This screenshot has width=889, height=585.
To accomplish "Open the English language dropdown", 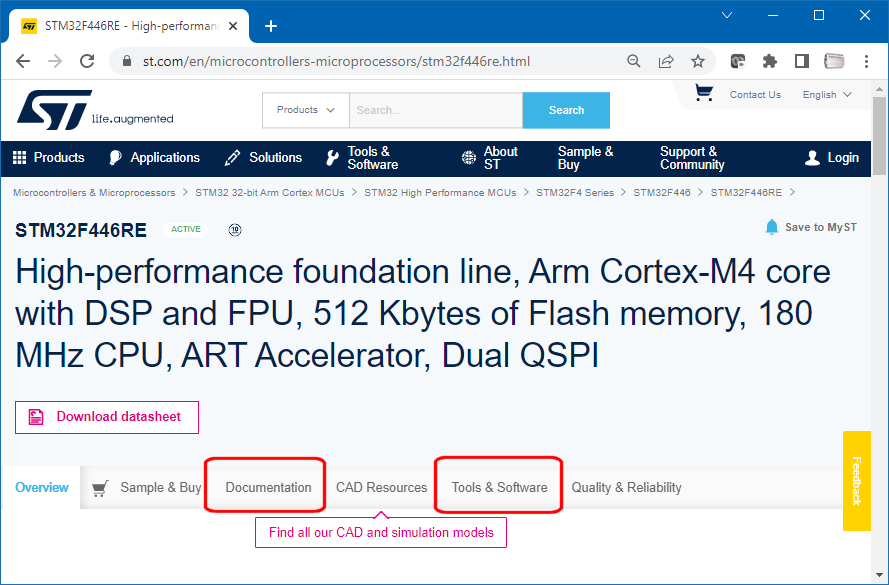I will 827,95.
